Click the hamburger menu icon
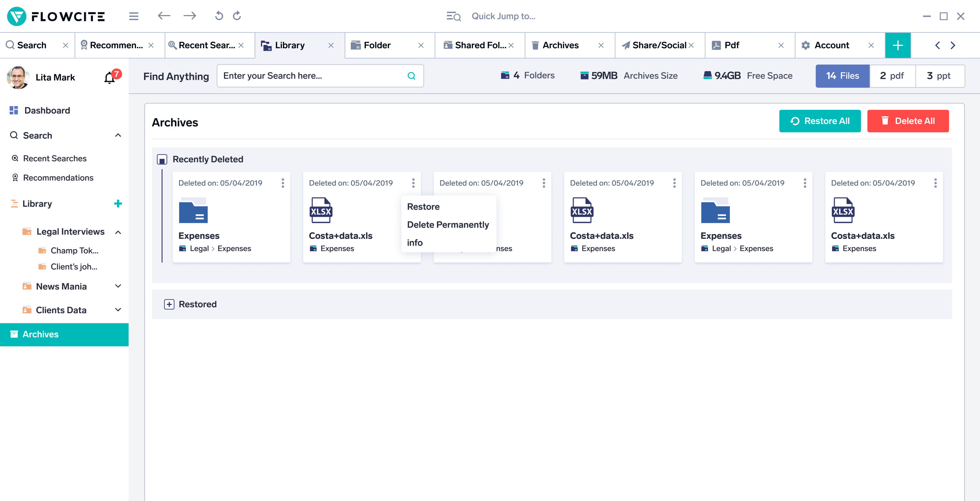Viewport: 980px width, 501px height. point(133,16)
